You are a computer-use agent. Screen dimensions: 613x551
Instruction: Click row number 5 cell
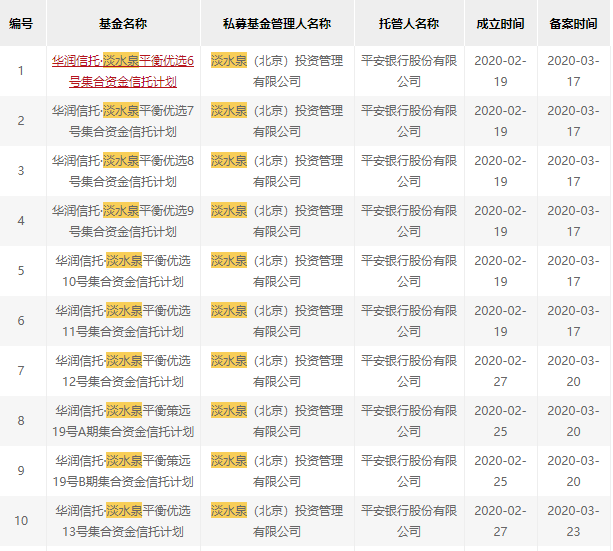tap(21, 271)
